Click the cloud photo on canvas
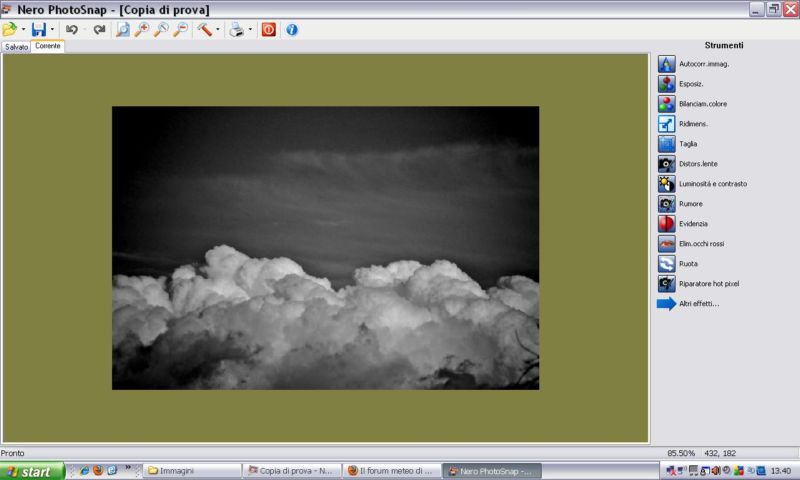Screen dimensions: 800x480 325,248
